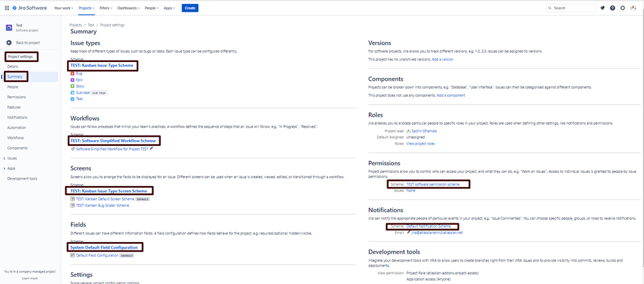Open System Default Field Configuration link
This screenshot has width=644, height=284.
point(104,247)
